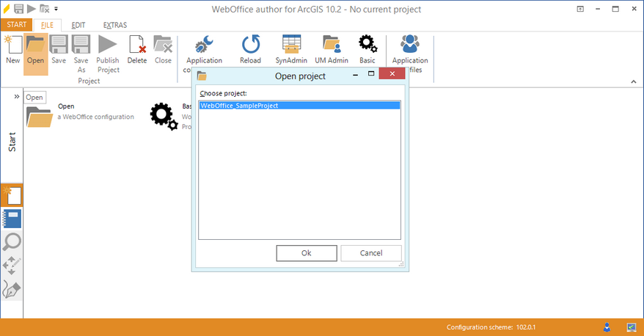Screen dimensions: 644x336
Task: Click the Publish Project play icon in the ribbon
Action: [108, 44]
